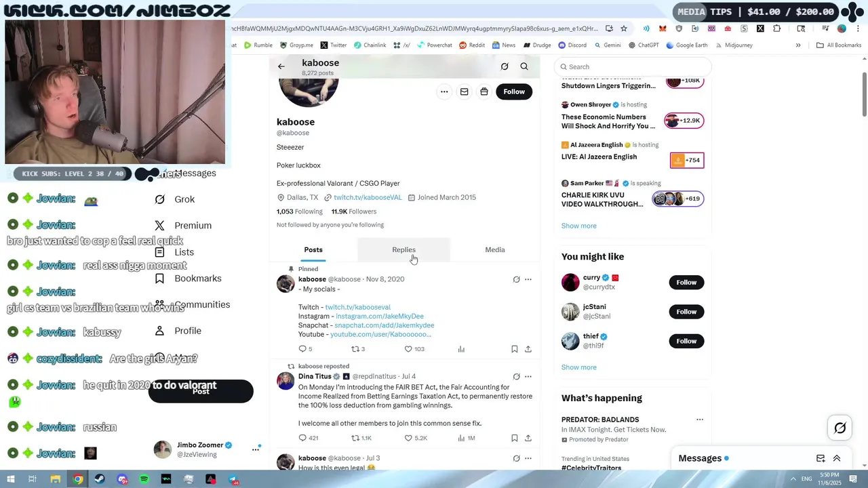This screenshot has height=488, width=868.
Task: Follow the kaboose profile
Action: click(514, 91)
